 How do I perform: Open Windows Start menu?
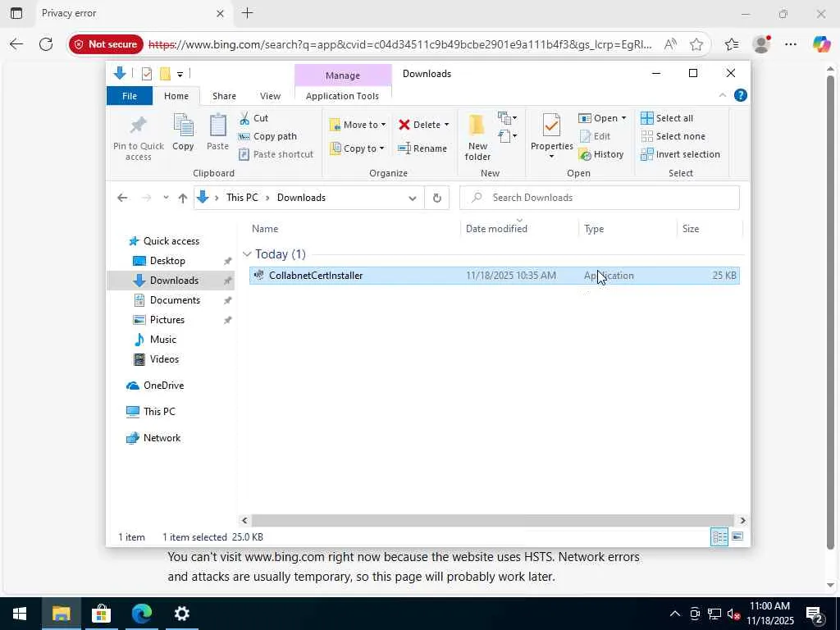tap(20, 614)
